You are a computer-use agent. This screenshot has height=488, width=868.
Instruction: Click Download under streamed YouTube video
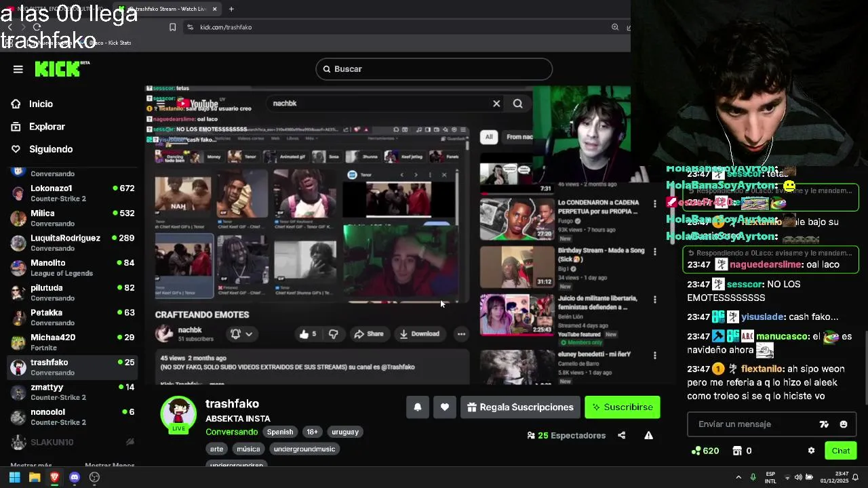[x=419, y=333]
